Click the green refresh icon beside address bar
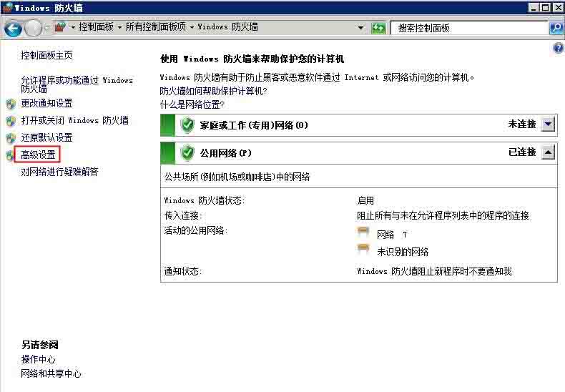 pyautogui.click(x=378, y=28)
